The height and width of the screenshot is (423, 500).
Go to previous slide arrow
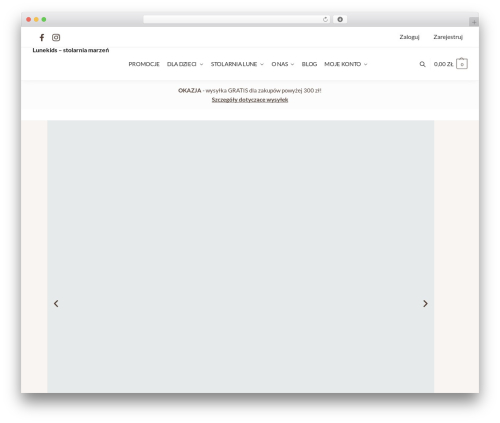[56, 303]
